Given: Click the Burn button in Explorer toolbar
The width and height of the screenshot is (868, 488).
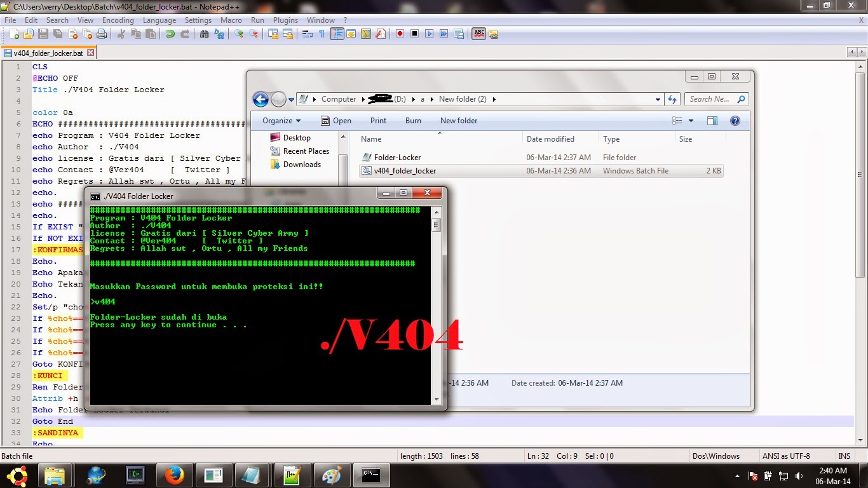Looking at the screenshot, I should (413, 121).
